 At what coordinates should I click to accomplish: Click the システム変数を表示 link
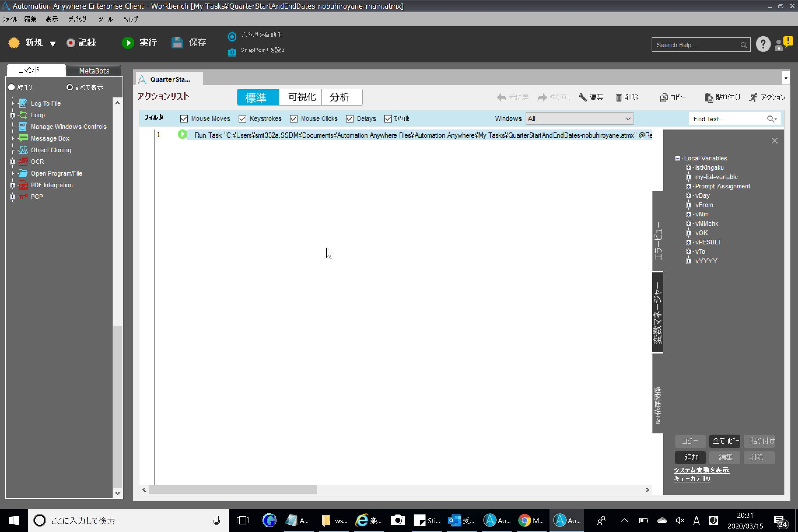click(701, 470)
